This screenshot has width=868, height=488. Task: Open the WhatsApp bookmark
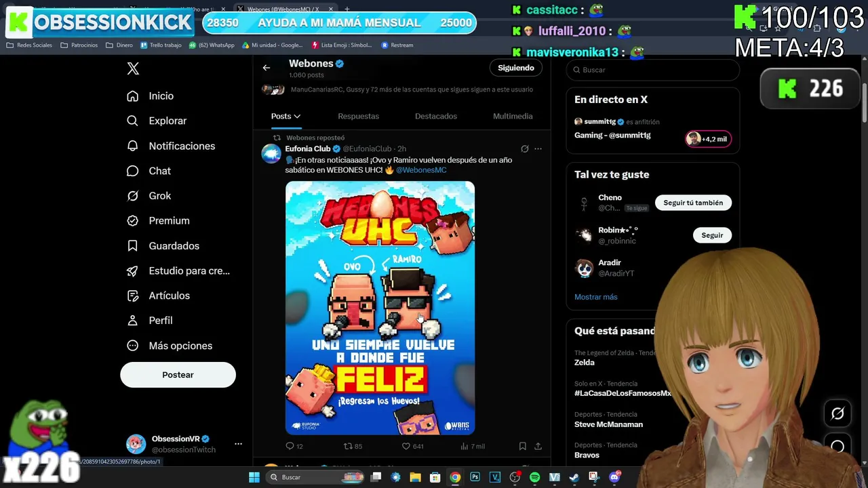[212, 45]
